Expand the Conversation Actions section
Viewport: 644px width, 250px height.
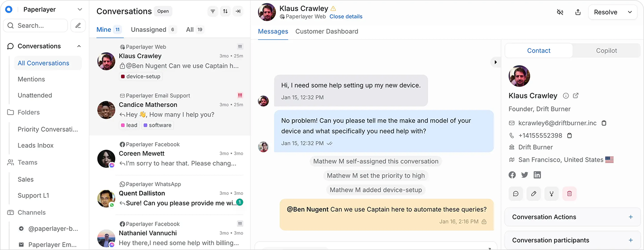click(631, 217)
